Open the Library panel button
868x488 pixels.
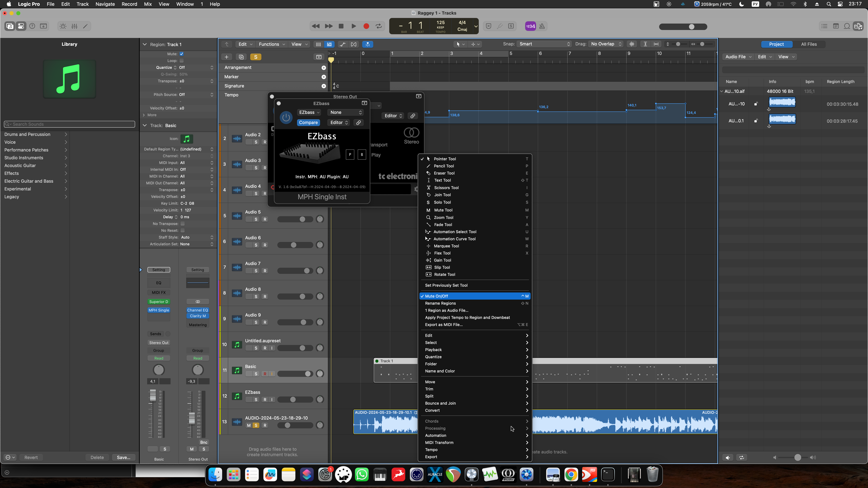point(10,26)
